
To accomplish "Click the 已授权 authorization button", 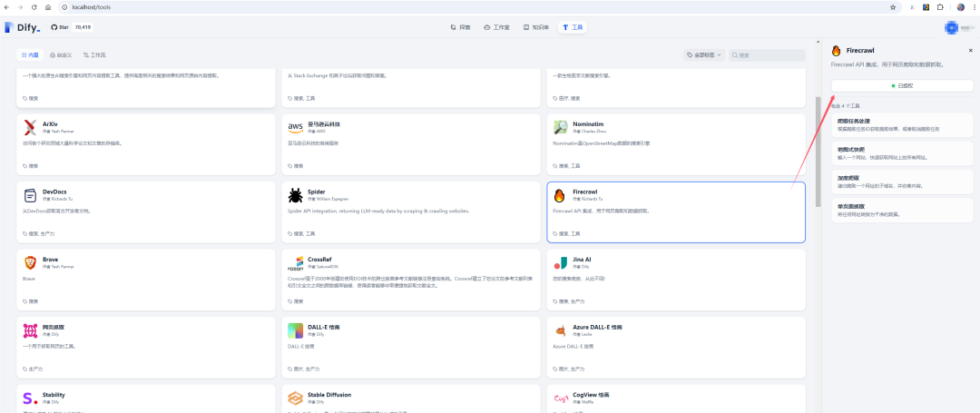I will pyautogui.click(x=902, y=85).
